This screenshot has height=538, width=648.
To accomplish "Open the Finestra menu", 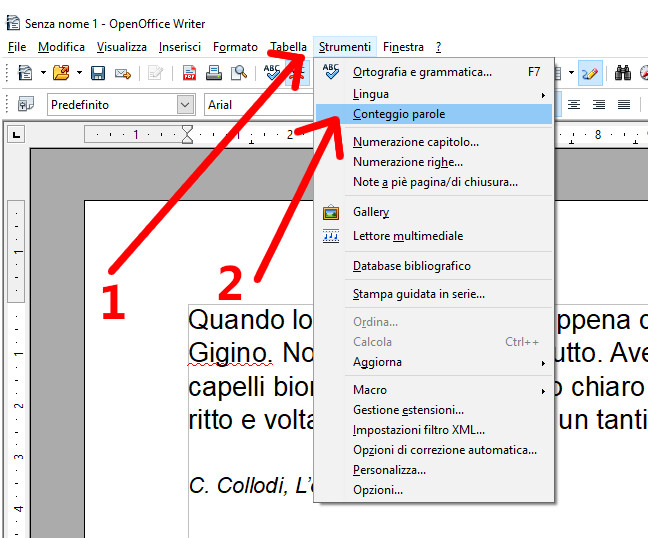I will [x=403, y=47].
